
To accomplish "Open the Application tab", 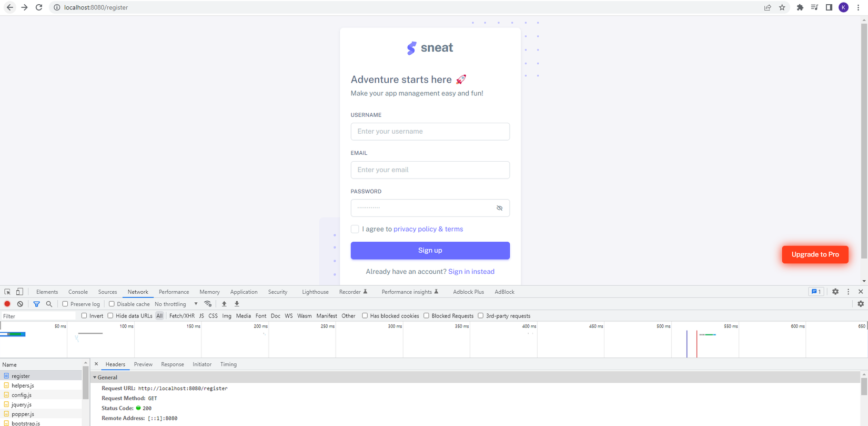I will 244,292.
